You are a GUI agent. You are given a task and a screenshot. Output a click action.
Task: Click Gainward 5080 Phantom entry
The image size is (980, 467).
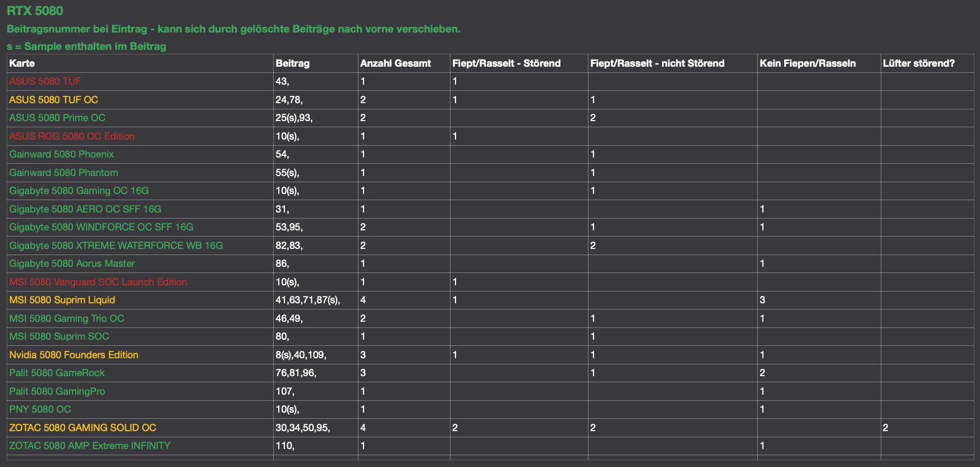click(63, 173)
